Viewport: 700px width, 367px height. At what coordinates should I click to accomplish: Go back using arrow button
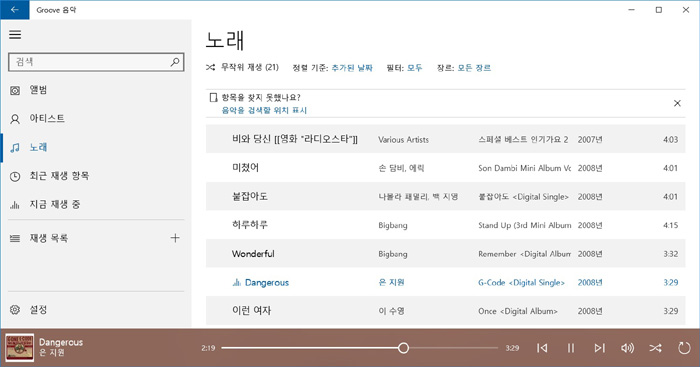tap(15, 10)
